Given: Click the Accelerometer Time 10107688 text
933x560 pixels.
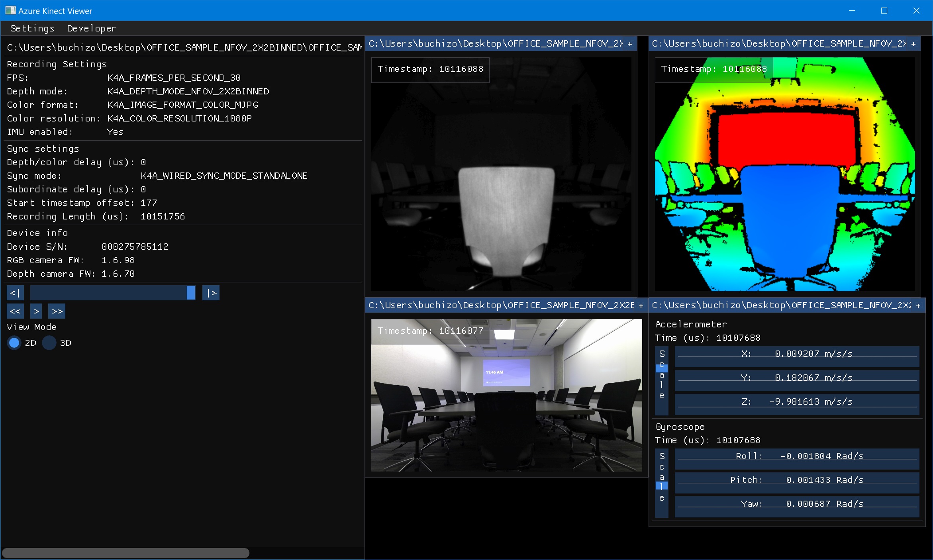Looking at the screenshot, I should 708,338.
